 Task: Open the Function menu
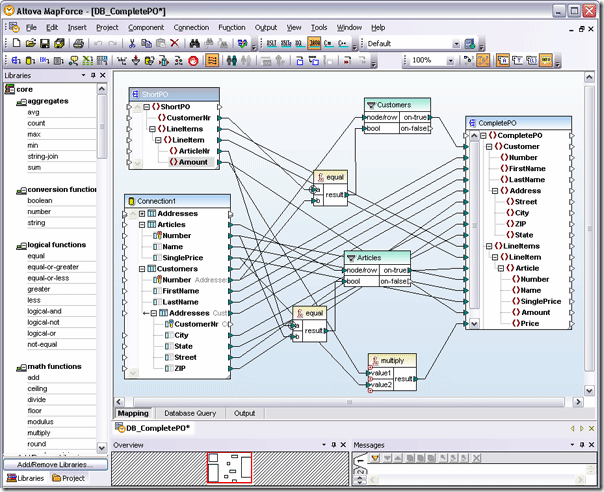click(231, 28)
